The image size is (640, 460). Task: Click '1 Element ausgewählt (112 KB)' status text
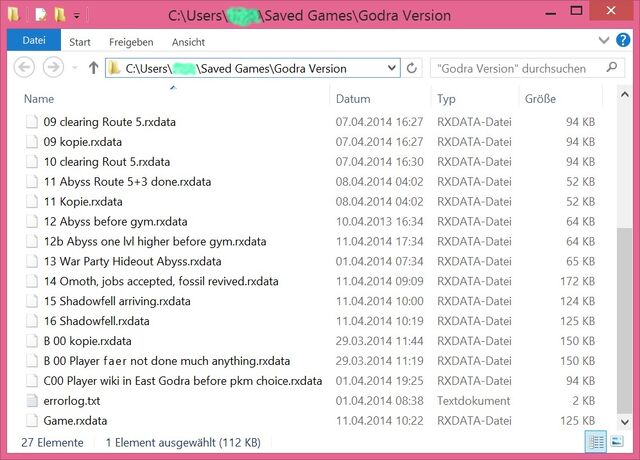tap(183, 443)
